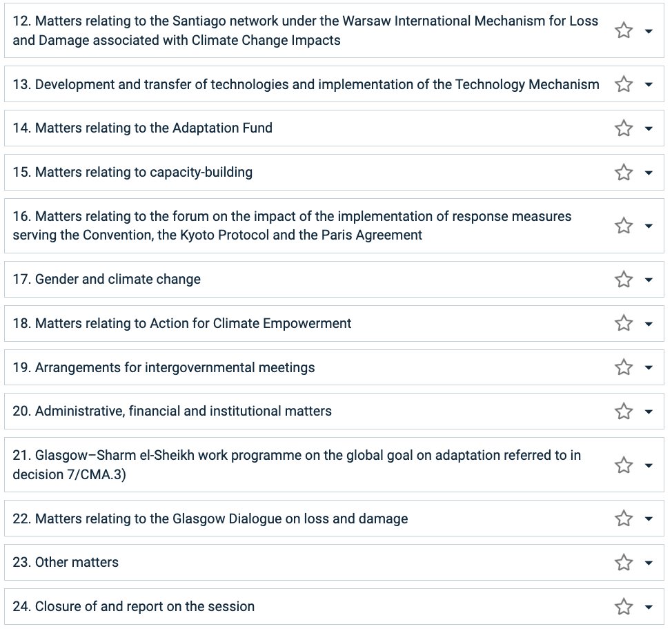Open '16. Matters relating to the forum' title
The image size is (672, 629).
292,226
